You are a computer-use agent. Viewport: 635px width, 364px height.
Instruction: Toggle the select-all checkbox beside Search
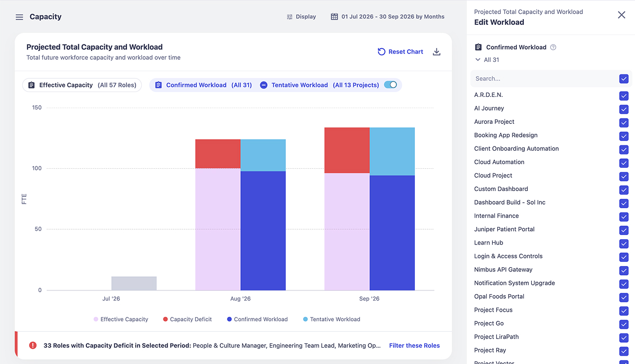point(624,79)
